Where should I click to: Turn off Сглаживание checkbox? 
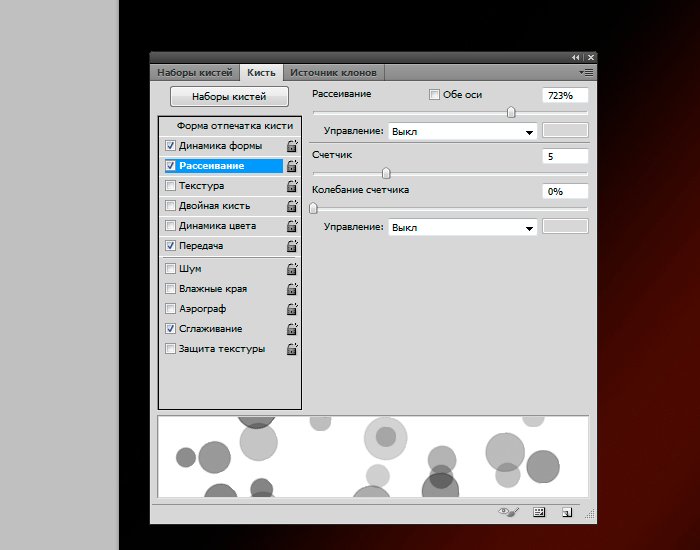(x=170, y=329)
